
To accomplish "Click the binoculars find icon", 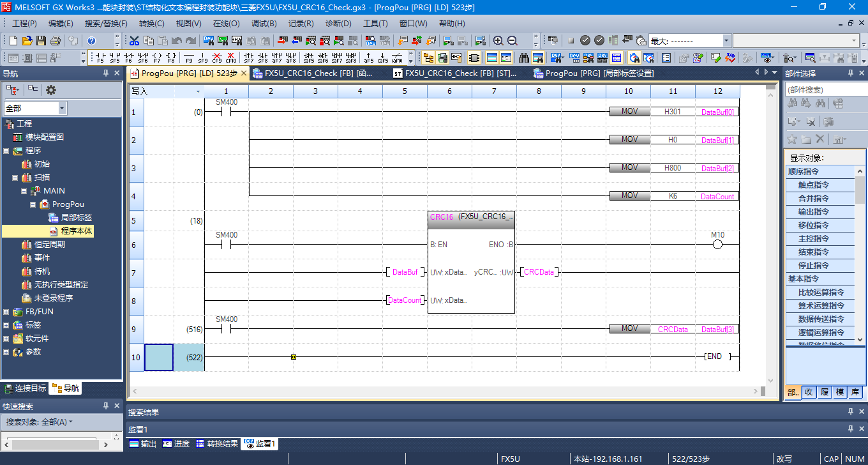I will point(524,57).
